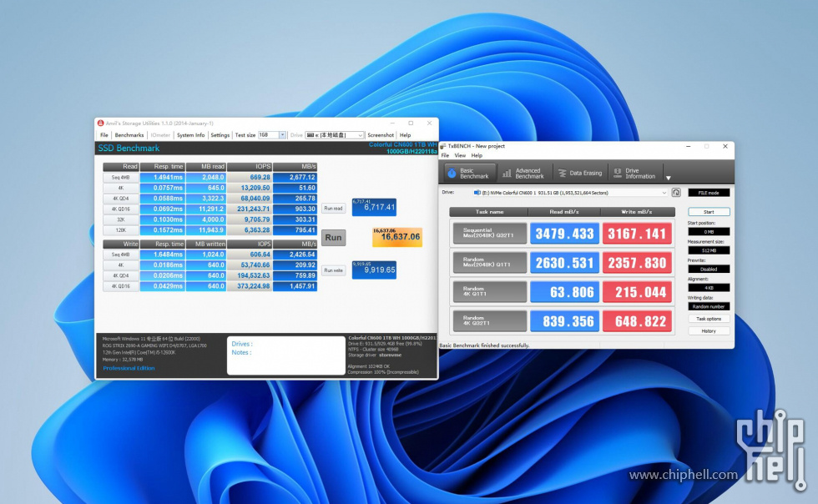
Task: Change the Measurement size 512MB setting
Action: pyautogui.click(x=709, y=250)
